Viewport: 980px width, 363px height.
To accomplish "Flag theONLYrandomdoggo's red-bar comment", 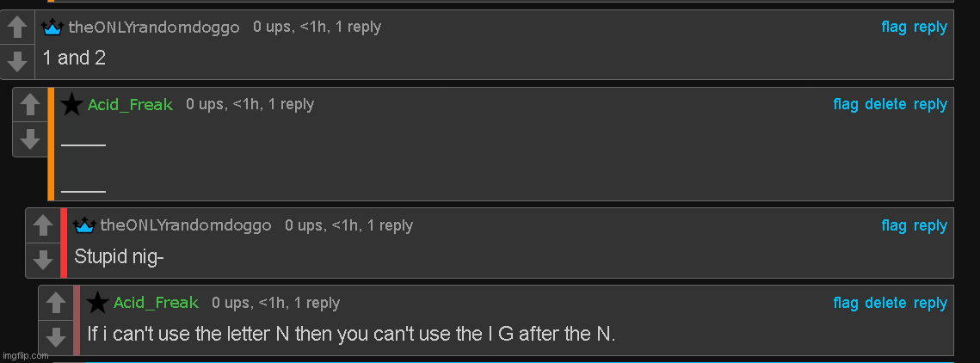I will coord(894,226).
